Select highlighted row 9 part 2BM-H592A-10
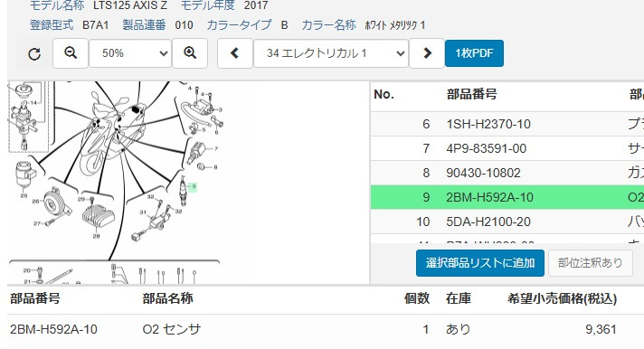The image size is (644, 349). pyautogui.click(x=507, y=197)
